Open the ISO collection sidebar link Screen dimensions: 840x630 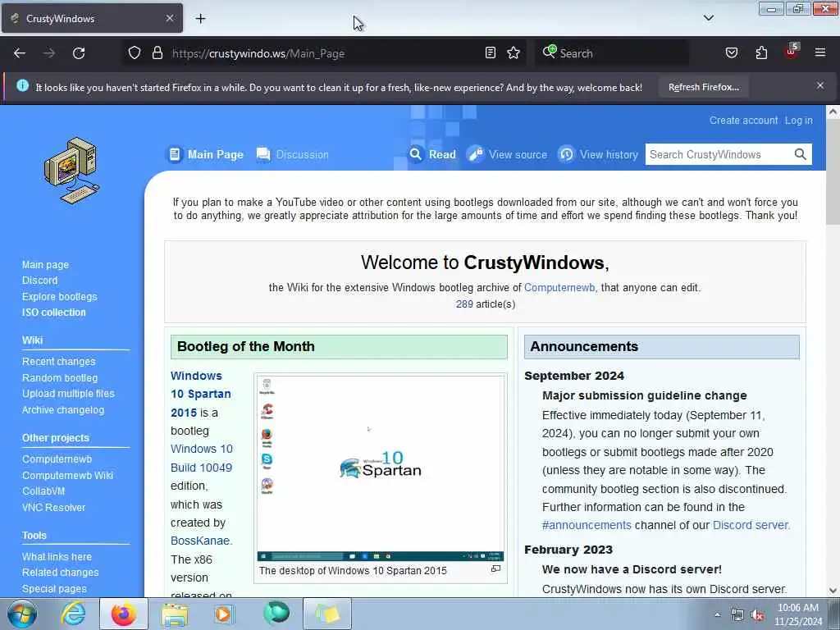click(53, 313)
